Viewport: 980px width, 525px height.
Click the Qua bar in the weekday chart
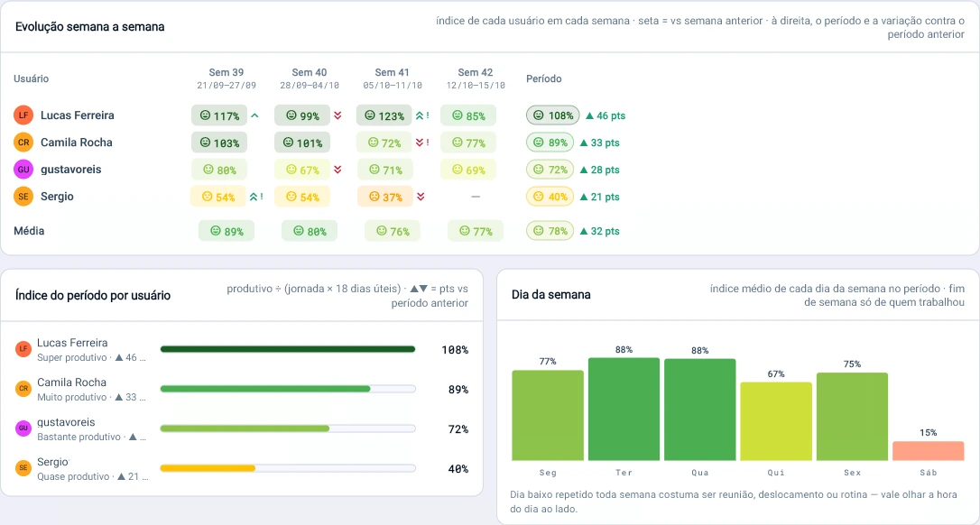pos(700,410)
